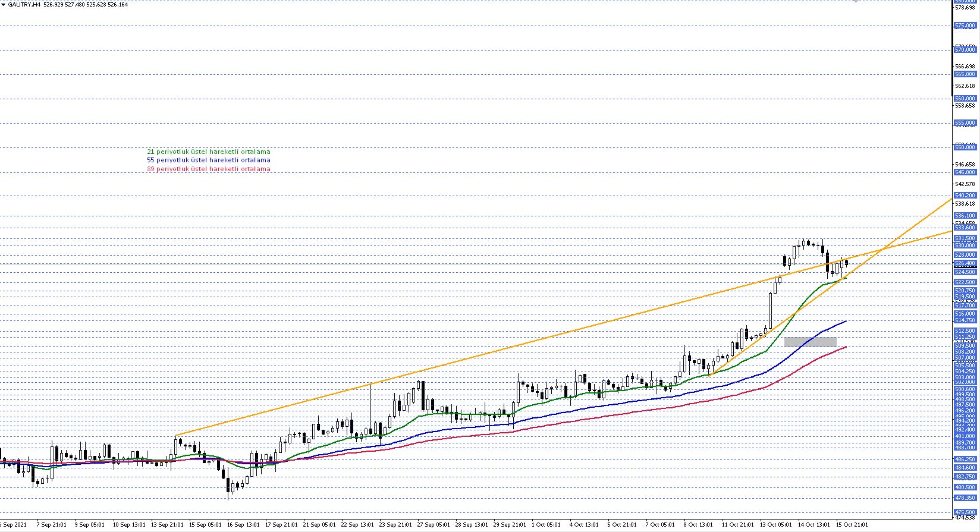Click the 480.500 price level label
Image resolution: width=980 pixels, height=532 pixels.
[965, 487]
